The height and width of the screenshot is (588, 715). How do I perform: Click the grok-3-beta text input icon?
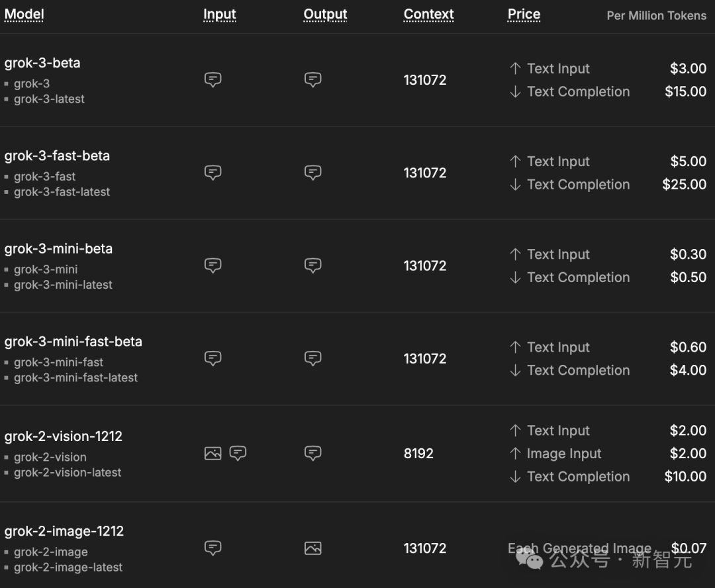point(213,80)
